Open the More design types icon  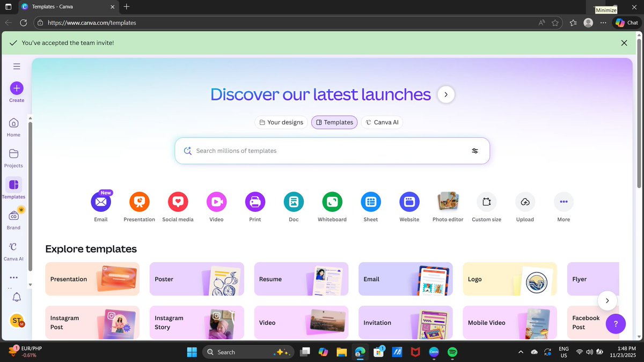tap(563, 202)
